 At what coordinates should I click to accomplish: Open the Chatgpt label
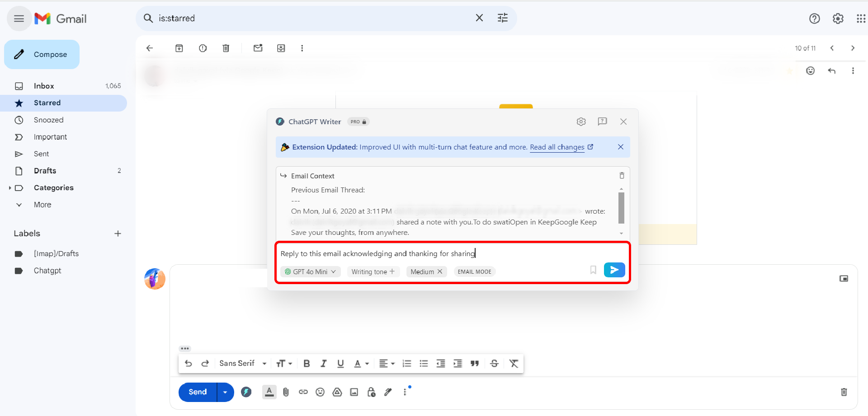47,271
